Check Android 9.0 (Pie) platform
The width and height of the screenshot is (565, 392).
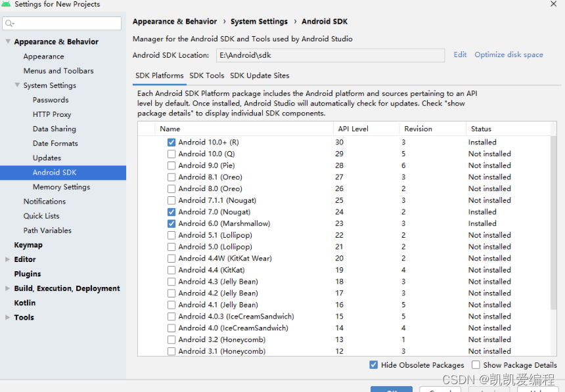click(x=171, y=165)
